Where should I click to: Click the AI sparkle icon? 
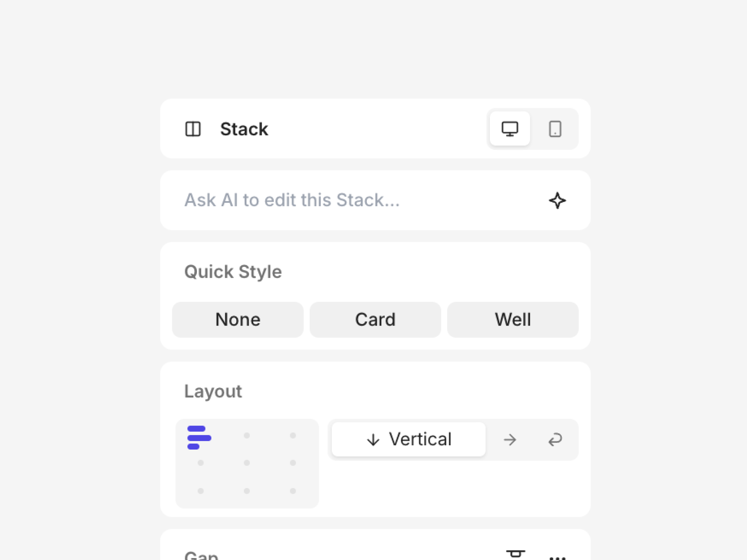(x=557, y=200)
